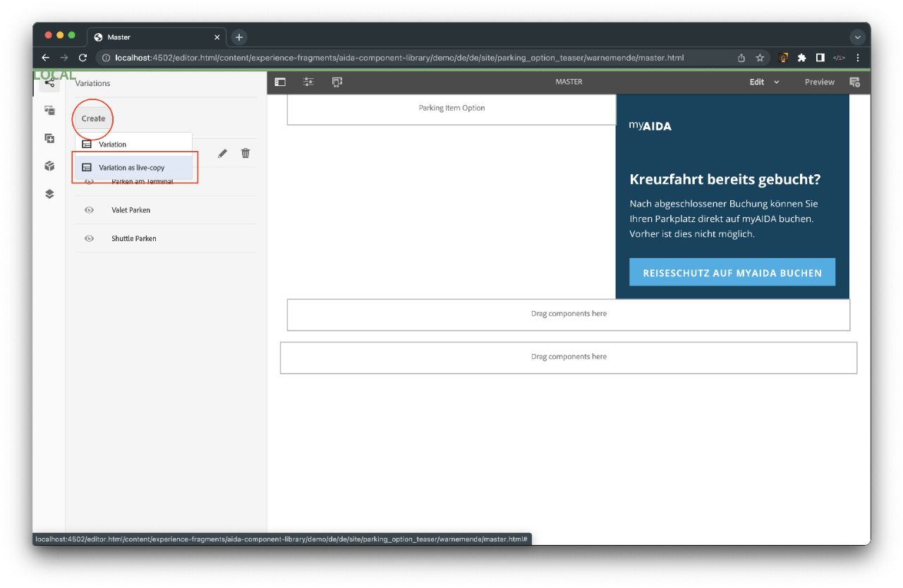Image resolution: width=903 pixels, height=588 pixels.
Task: Open page information properties icon
Action: click(308, 82)
